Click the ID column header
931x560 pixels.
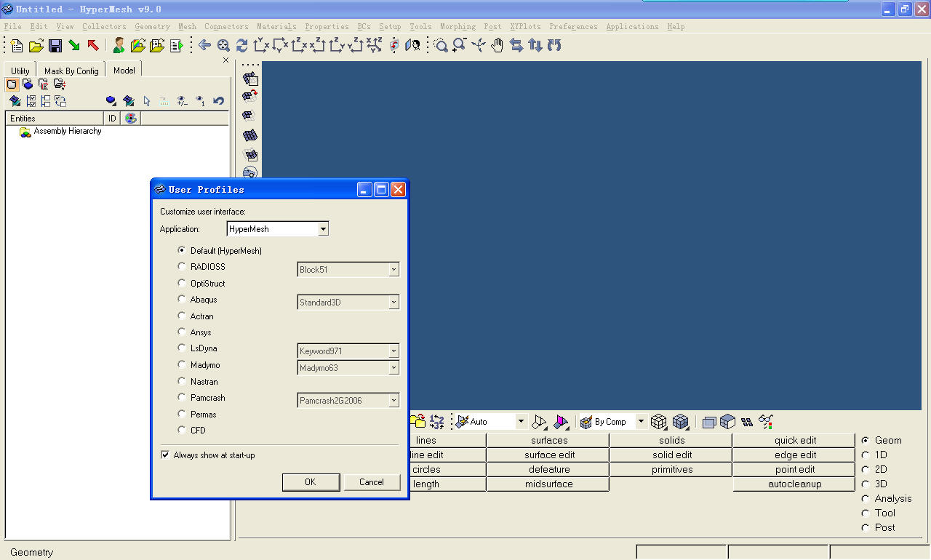click(x=112, y=118)
